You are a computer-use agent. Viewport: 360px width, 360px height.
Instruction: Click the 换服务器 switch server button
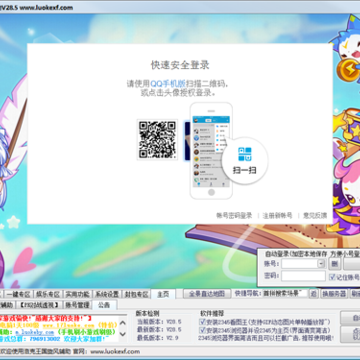334,294
